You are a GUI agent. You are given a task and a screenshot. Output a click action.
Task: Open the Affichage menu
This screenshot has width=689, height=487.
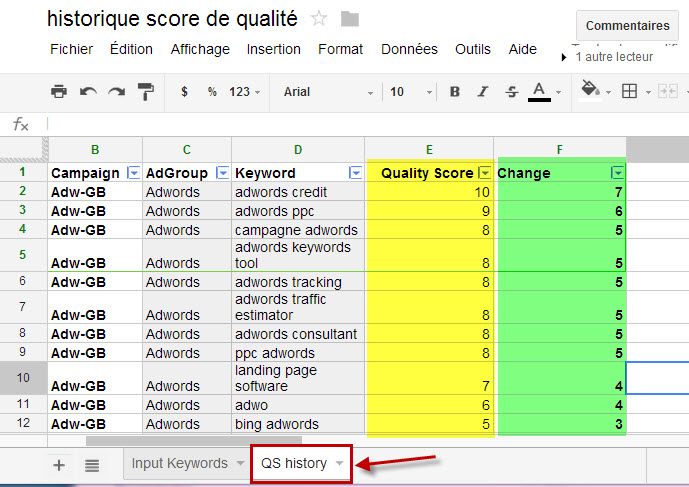[x=200, y=49]
